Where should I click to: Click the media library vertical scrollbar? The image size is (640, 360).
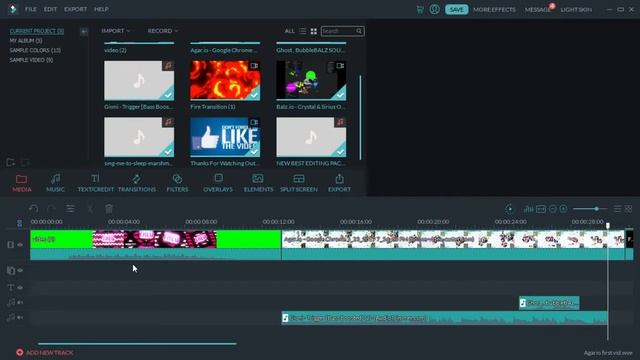pyautogui.click(x=360, y=118)
